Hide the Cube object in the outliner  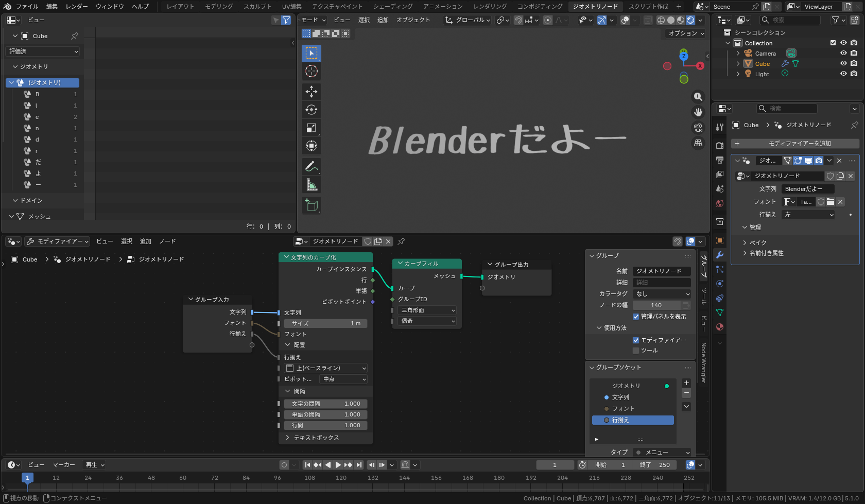pos(843,63)
